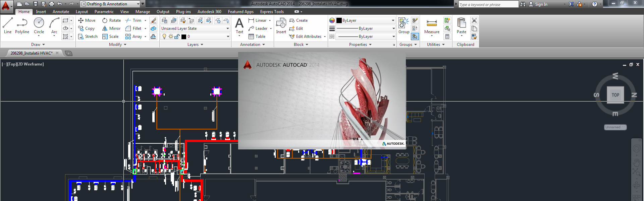Open the Unsaved Layer State dropdown
This screenshot has width=644, height=201.
click(195, 28)
